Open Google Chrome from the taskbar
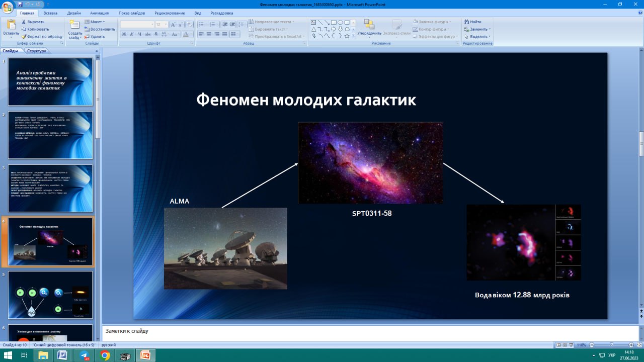 tap(105, 355)
